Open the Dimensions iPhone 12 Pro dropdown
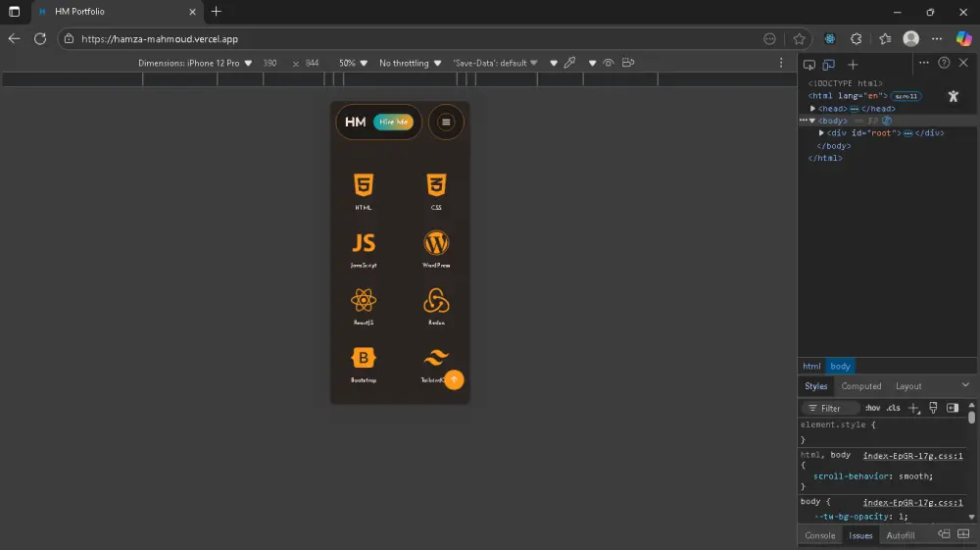The width and height of the screenshot is (980, 550). pyautogui.click(x=195, y=63)
